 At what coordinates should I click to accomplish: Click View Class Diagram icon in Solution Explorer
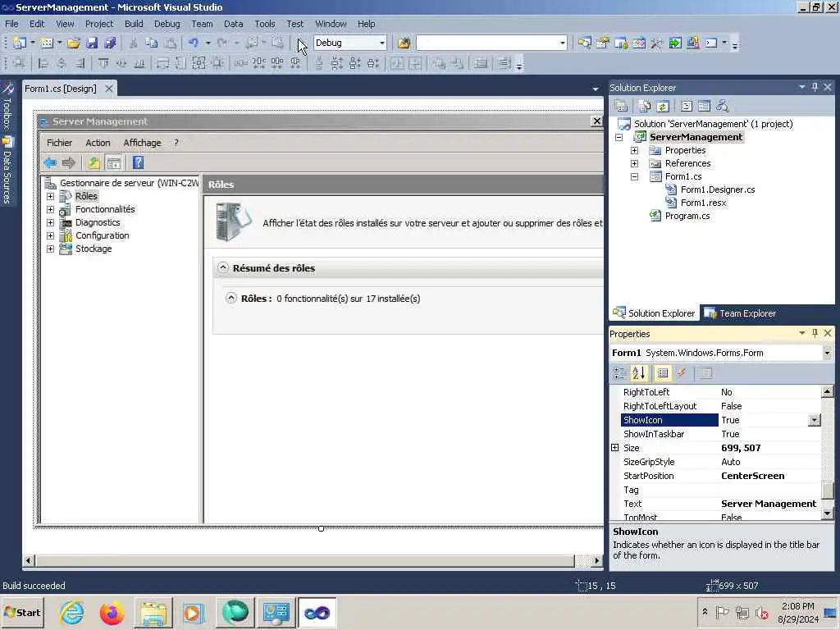tap(723, 106)
